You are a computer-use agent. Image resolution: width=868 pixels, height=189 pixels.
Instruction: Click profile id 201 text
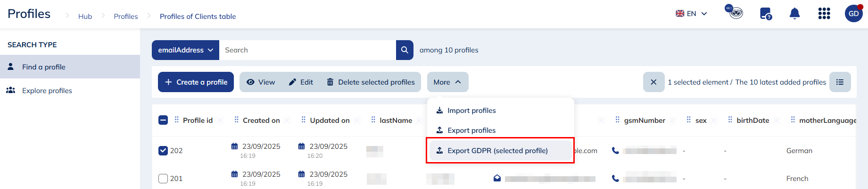click(x=176, y=179)
